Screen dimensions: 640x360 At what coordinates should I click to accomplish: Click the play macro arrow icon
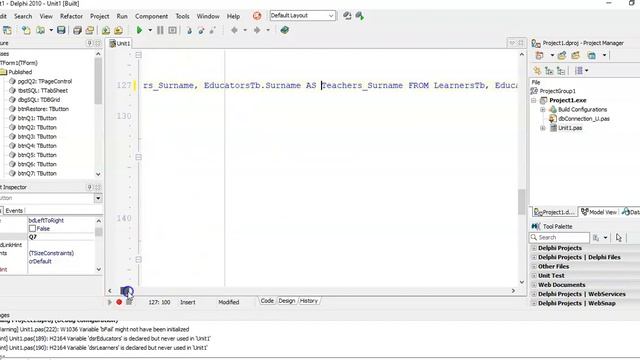110,302
